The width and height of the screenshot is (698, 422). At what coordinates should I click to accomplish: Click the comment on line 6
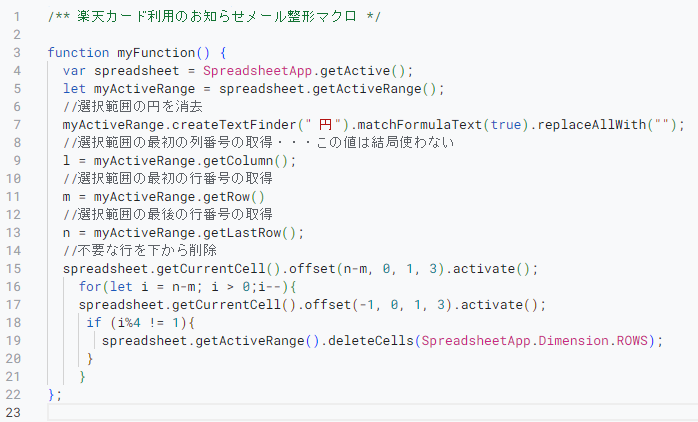133,106
